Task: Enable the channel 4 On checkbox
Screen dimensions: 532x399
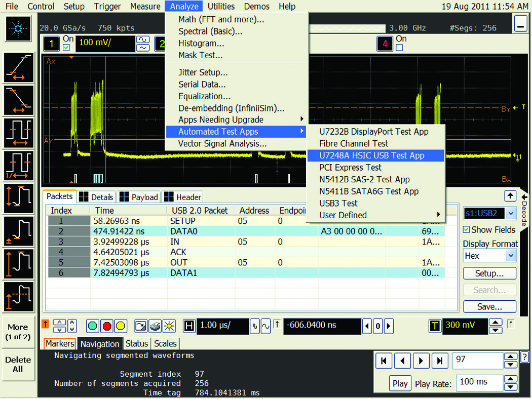Action: point(399,48)
